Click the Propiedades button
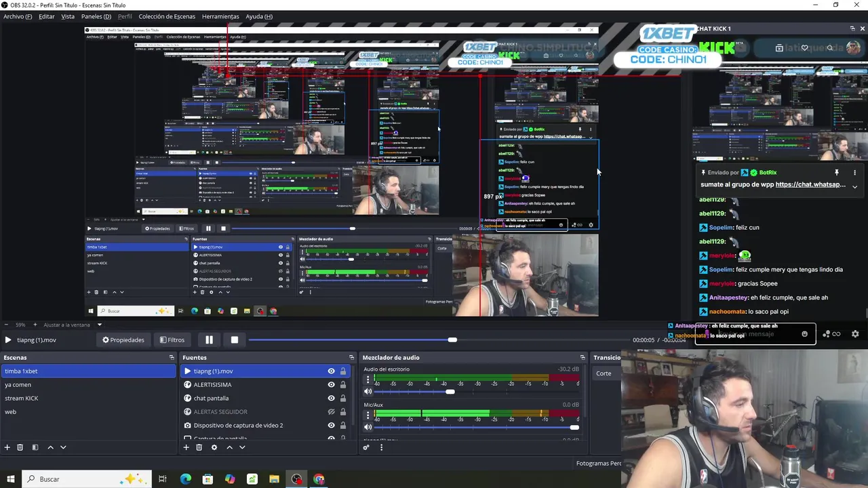 coord(123,340)
